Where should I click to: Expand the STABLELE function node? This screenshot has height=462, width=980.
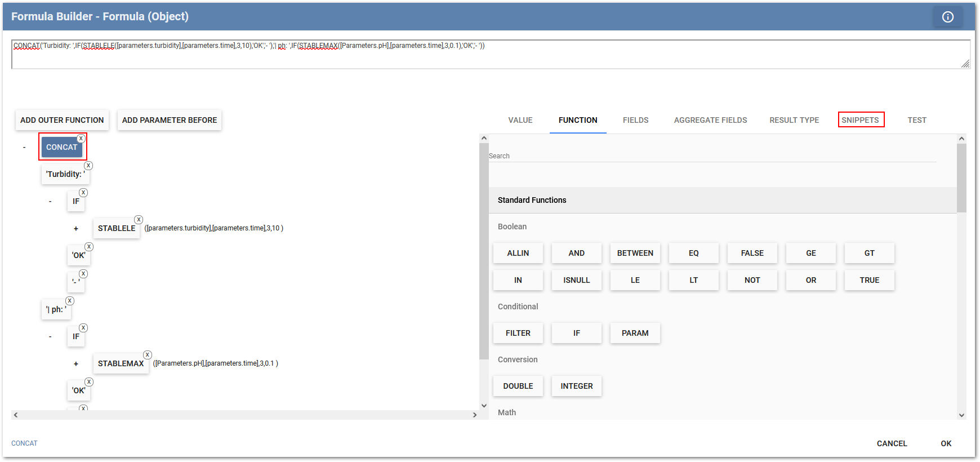(76, 229)
